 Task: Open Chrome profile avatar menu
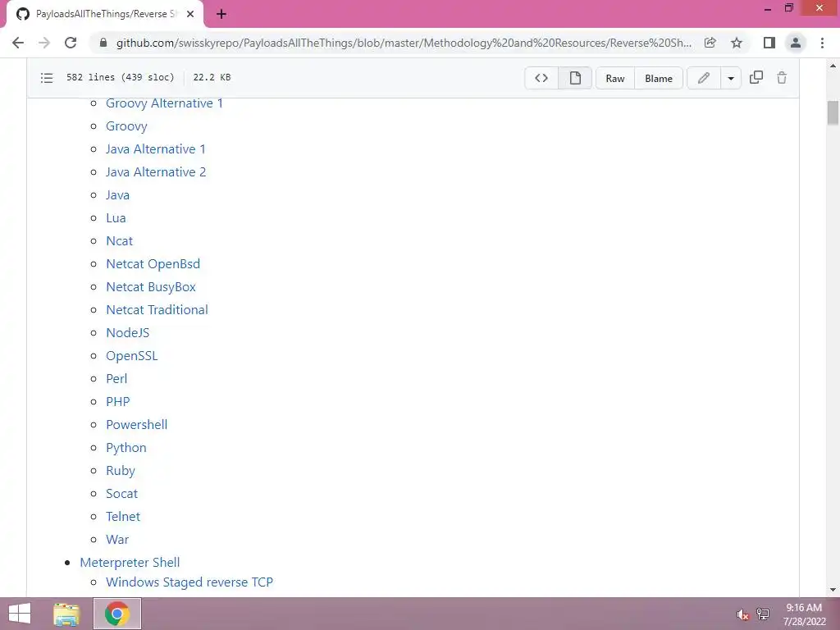pyautogui.click(x=796, y=43)
